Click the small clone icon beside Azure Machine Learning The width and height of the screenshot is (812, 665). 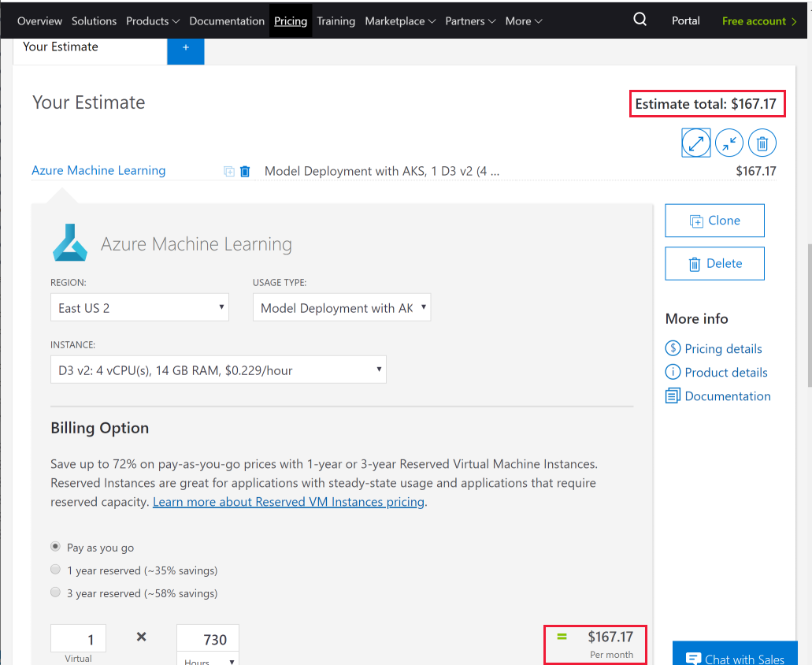(x=228, y=171)
